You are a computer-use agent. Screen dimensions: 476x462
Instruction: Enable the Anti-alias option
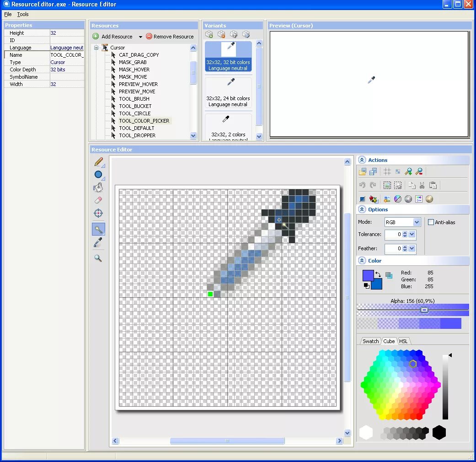pos(430,222)
